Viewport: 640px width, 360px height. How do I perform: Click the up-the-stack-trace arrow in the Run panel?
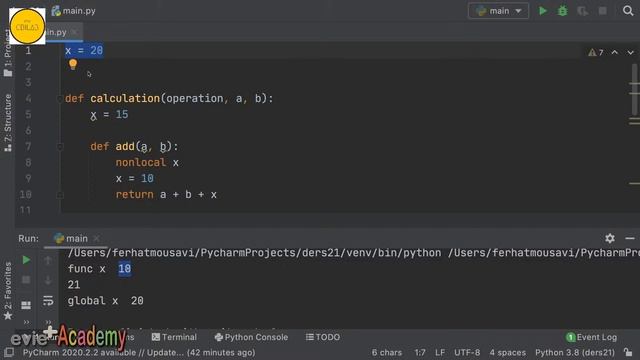(48, 260)
